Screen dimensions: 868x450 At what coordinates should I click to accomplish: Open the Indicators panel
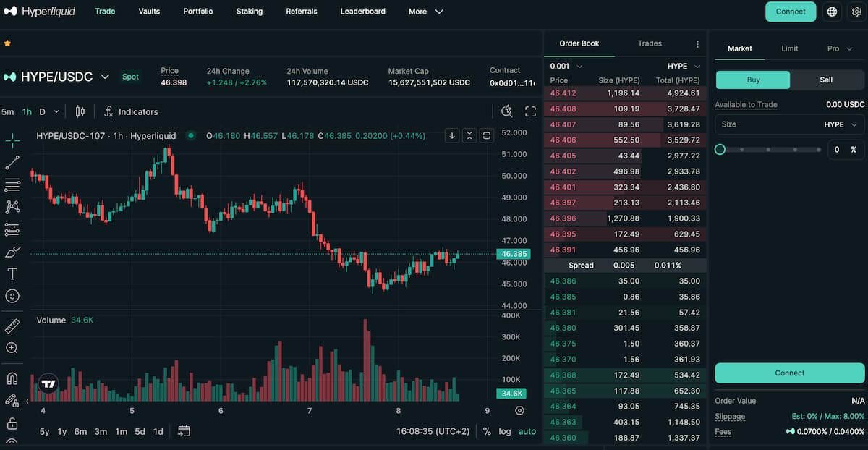[131, 111]
